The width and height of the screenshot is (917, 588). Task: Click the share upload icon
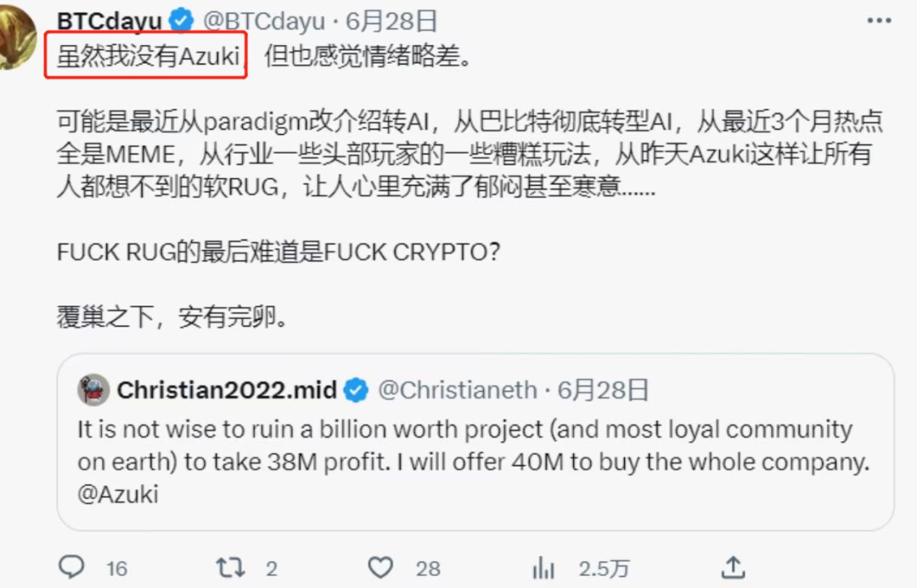(734, 567)
